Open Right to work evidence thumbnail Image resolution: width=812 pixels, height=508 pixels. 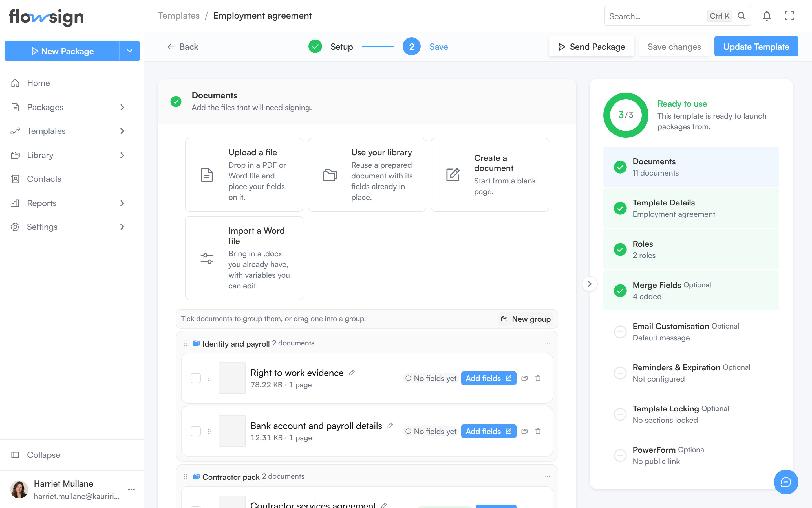click(x=232, y=378)
